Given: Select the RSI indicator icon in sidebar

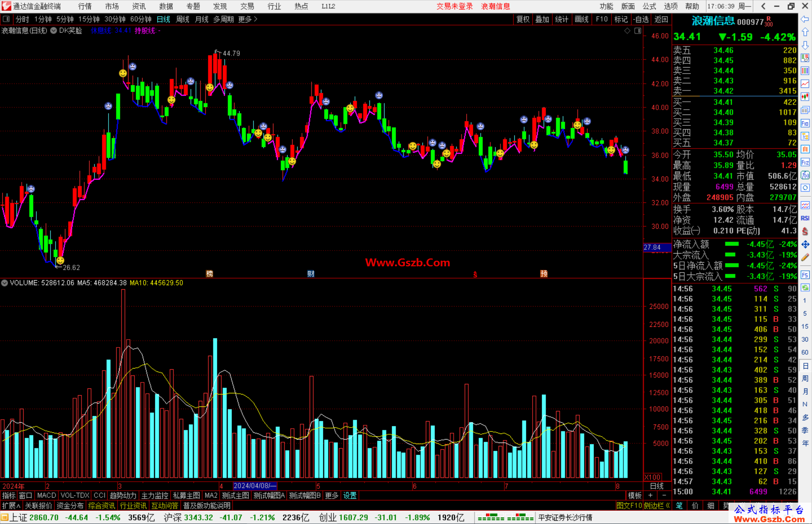Looking at the screenshot, I should click(805, 218).
